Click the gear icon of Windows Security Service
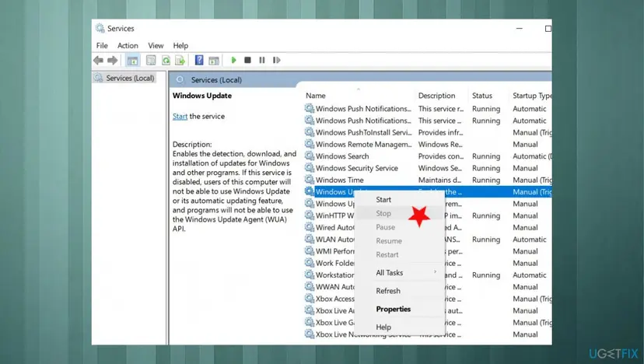Screen dimensions: 644x364 [x=310, y=168]
